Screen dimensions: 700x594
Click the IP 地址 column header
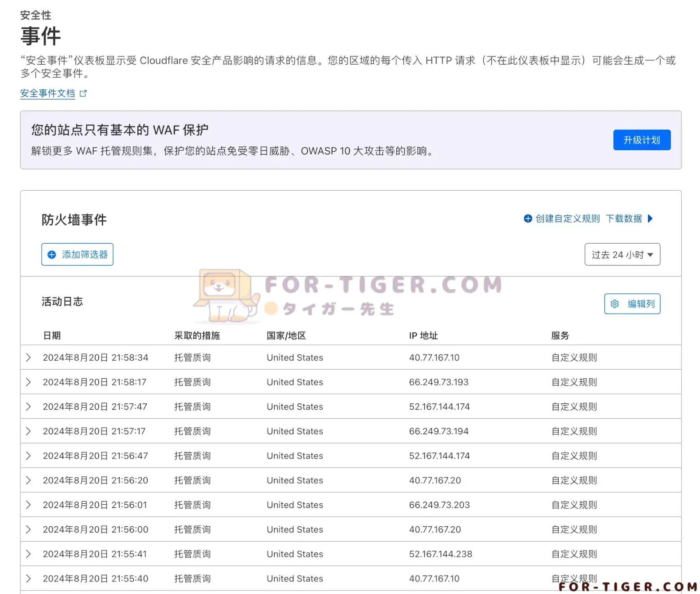tap(423, 336)
